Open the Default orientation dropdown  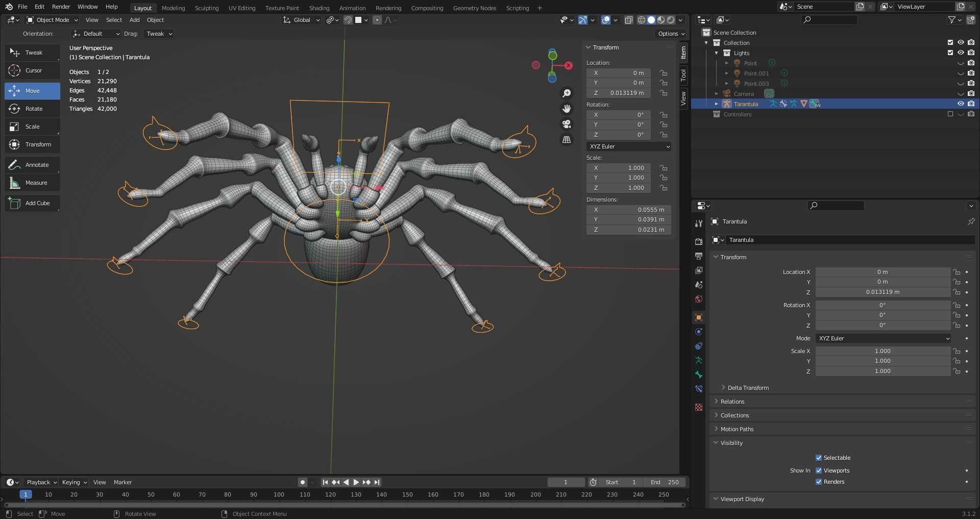[96, 34]
